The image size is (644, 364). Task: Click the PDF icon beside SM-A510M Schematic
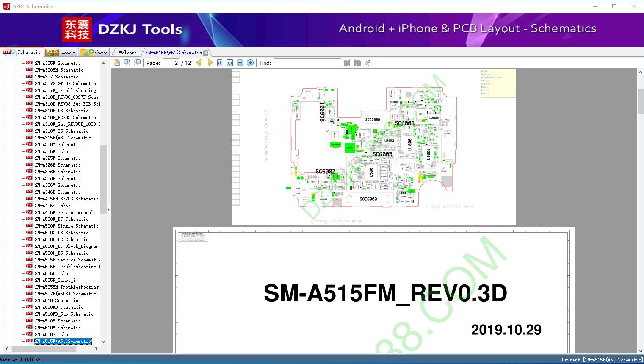pyautogui.click(x=29, y=320)
